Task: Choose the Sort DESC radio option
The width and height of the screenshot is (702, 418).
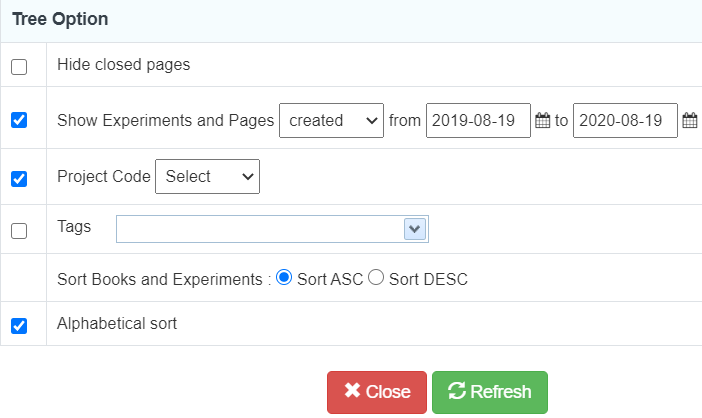Action: [376, 277]
